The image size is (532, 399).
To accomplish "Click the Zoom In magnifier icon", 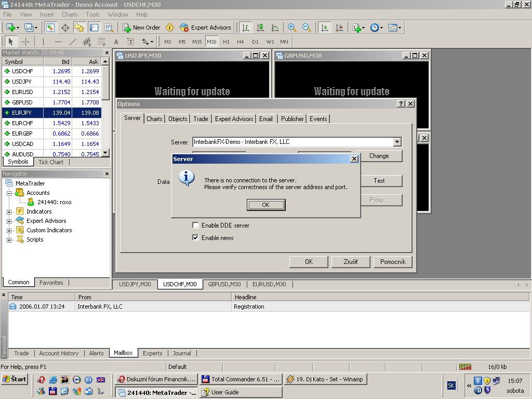I will (x=292, y=28).
